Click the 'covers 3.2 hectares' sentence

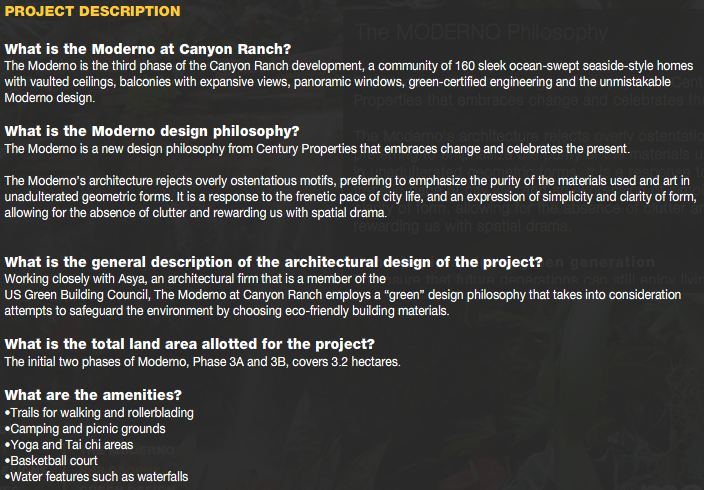(202, 362)
